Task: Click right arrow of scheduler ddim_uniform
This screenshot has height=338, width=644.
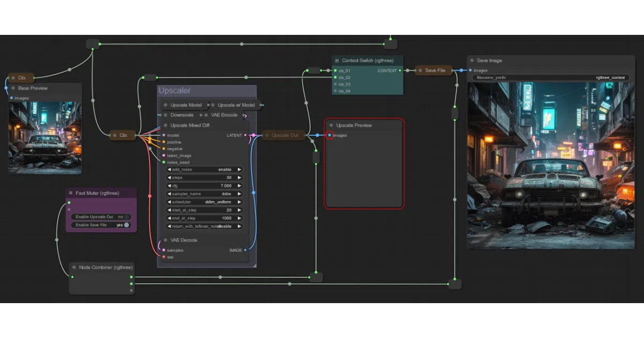Action: pos(239,202)
